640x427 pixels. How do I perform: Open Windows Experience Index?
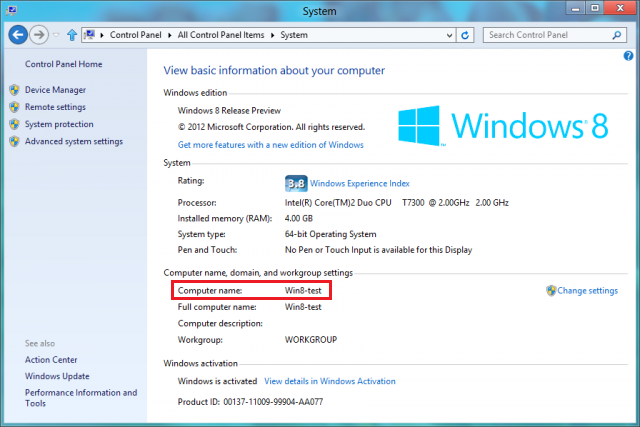[360, 184]
